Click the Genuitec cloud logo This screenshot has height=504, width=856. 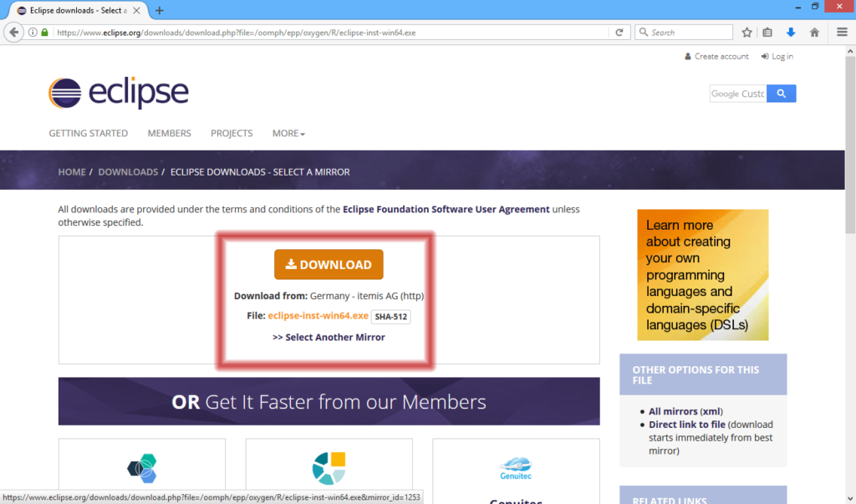[x=516, y=468]
